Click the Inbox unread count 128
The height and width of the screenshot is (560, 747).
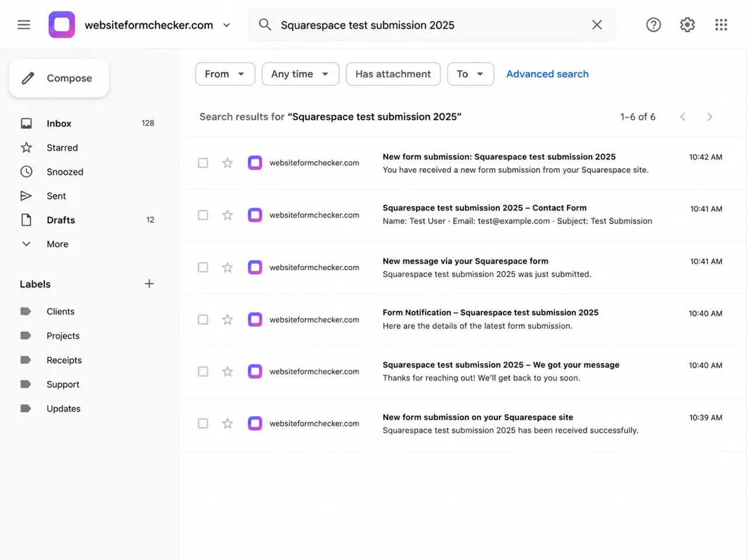point(148,123)
